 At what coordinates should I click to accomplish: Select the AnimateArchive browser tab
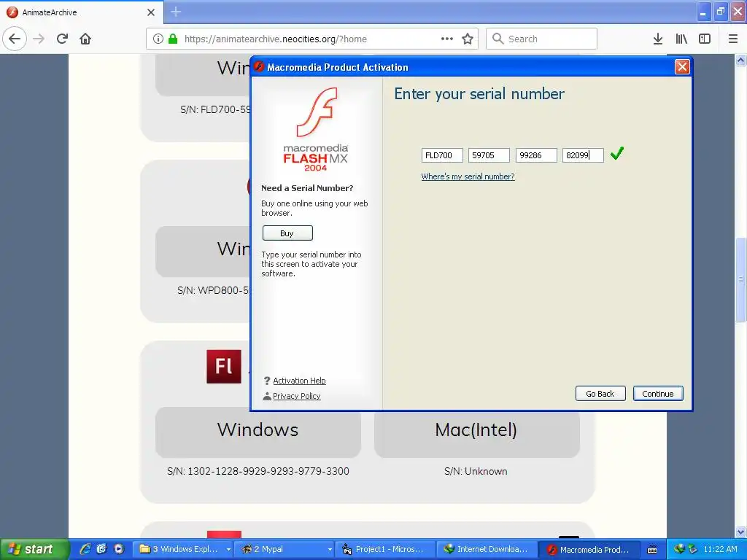pos(82,12)
